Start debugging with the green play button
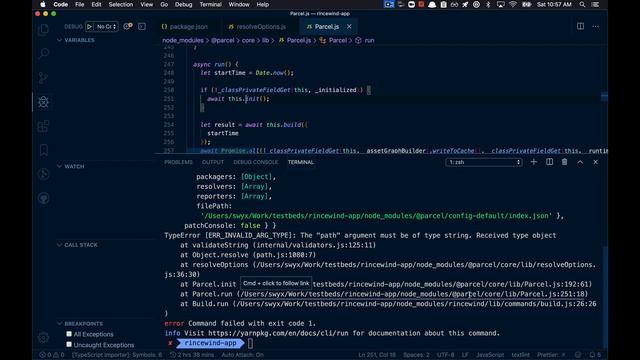Viewport: 640px width, 360px height. [x=89, y=27]
